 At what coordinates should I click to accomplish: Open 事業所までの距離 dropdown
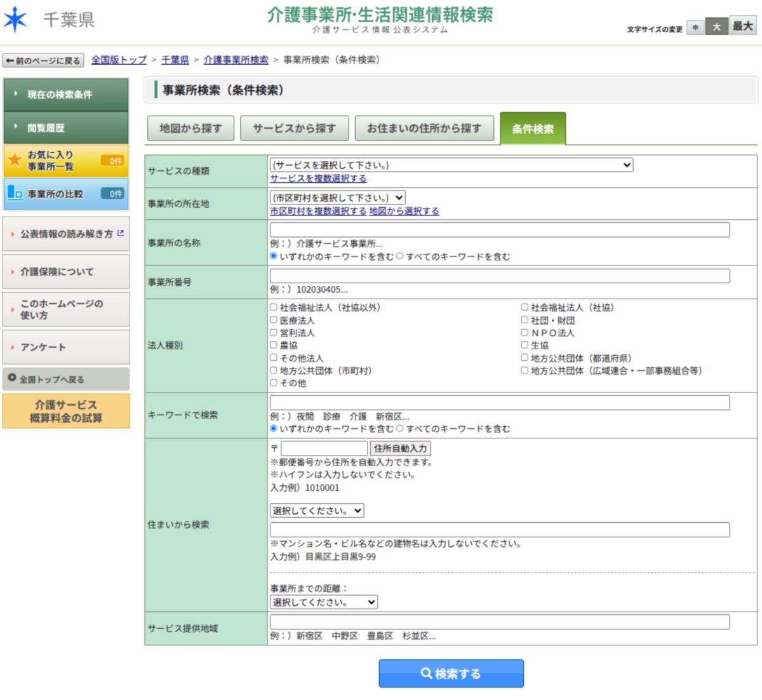pyautogui.click(x=324, y=602)
